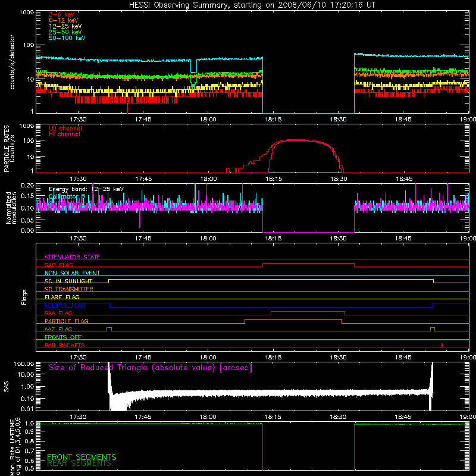Click the raised SAA FLAG step segment
This screenshot has width=476, height=476.
point(308,312)
